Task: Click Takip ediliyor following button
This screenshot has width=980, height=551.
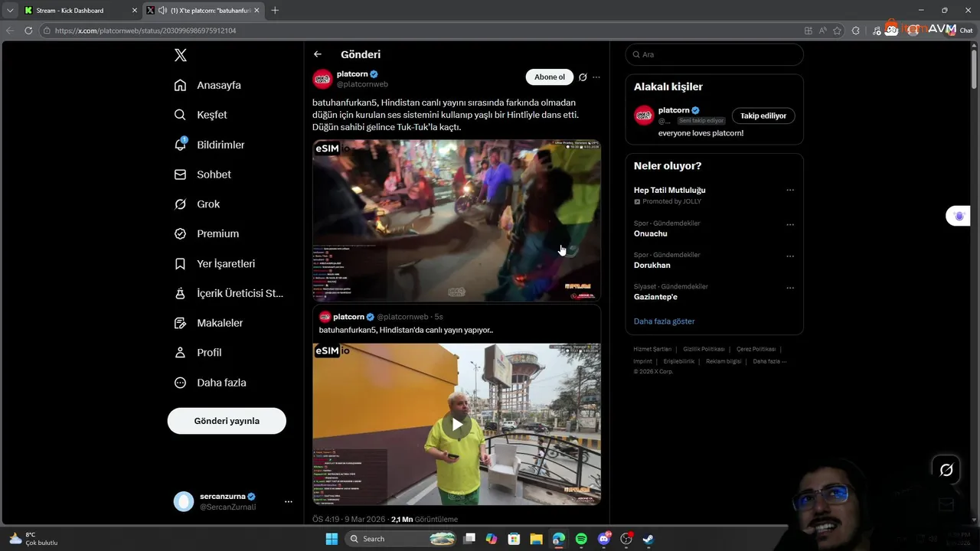Action: click(763, 116)
